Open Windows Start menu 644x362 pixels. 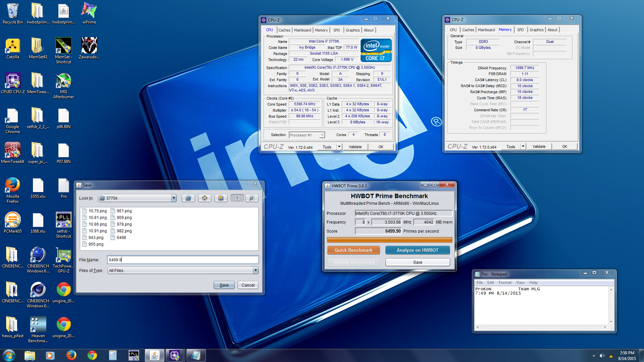(x=9, y=355)
